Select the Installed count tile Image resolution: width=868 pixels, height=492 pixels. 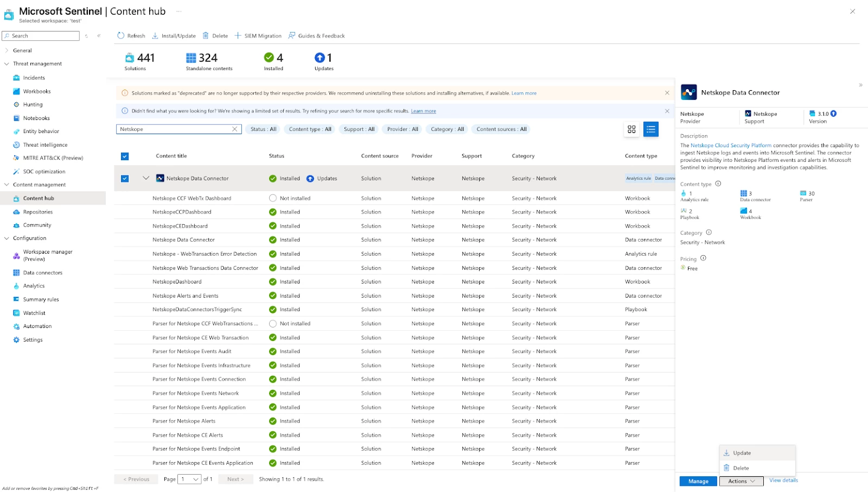click(273, 61)
